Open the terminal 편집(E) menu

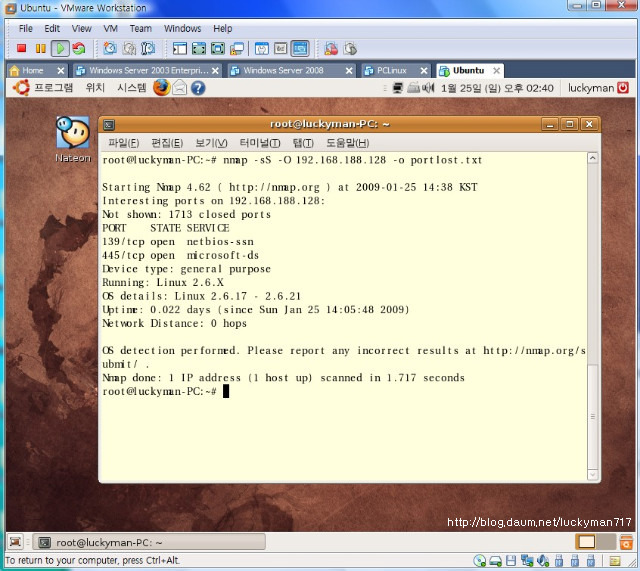pyautogui.click(x=167, y=143)
